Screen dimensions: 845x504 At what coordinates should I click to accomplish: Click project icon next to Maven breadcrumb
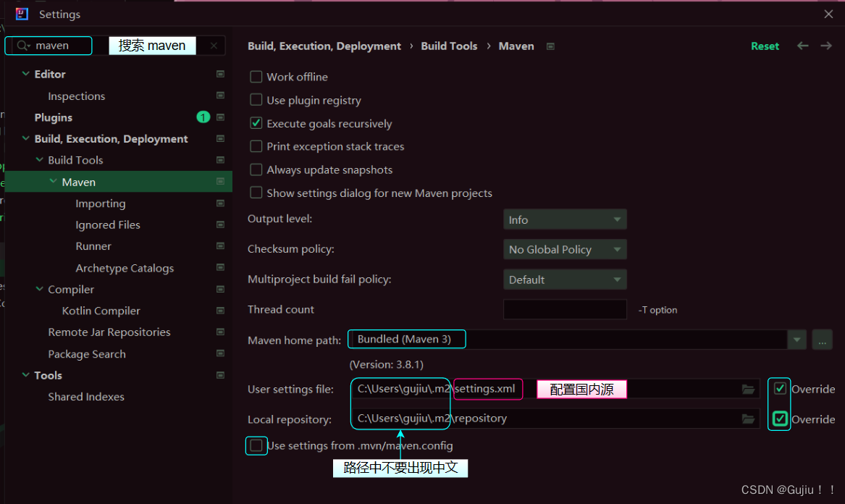click(x=550, y=46)
